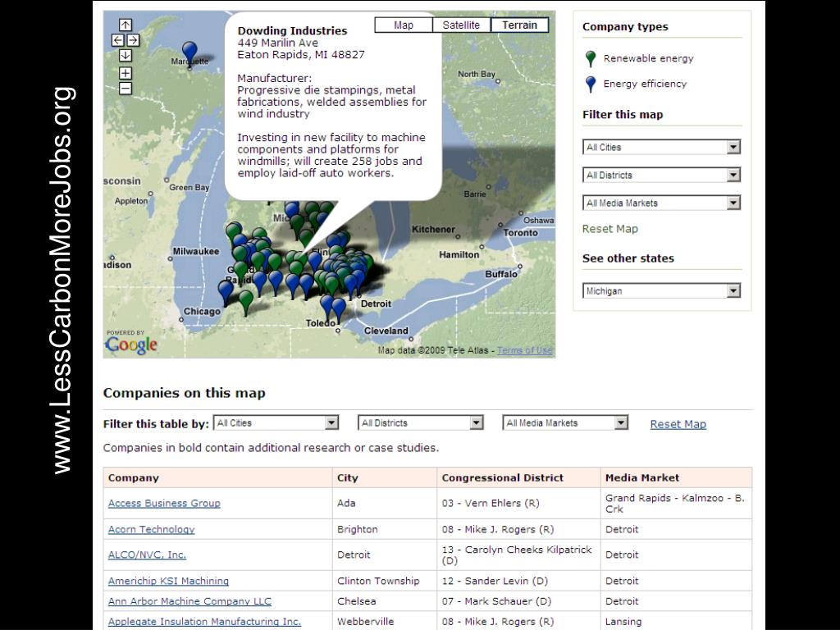Open Applegate Insulation Manufacturing Inc. link
840x630 pixels.
pos(204,622)
